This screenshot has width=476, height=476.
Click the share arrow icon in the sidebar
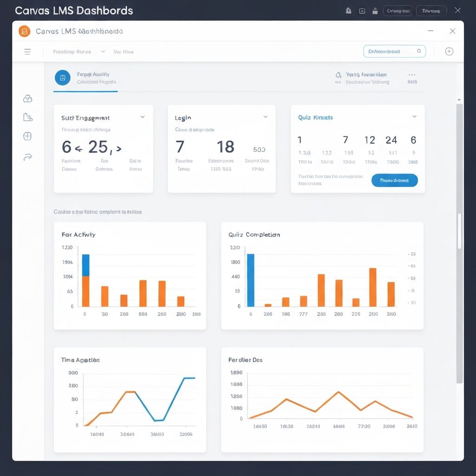click(27, 157)
